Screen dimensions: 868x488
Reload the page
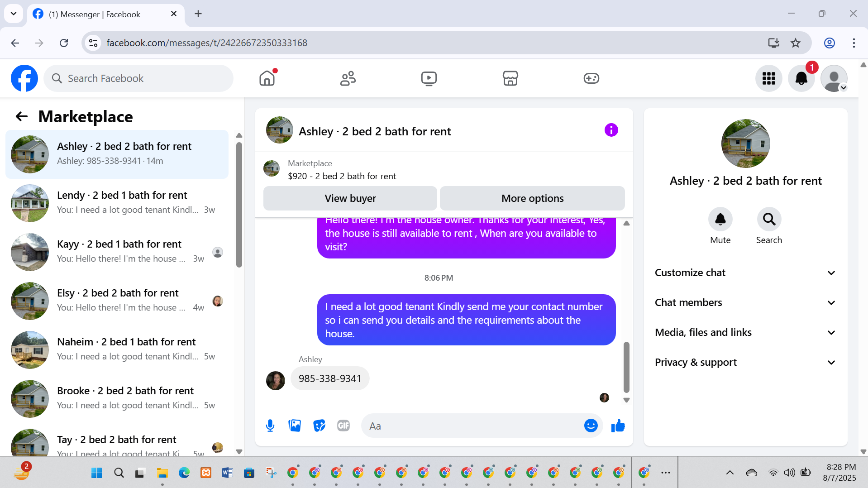pyautogui.click(x=64, y=43)
